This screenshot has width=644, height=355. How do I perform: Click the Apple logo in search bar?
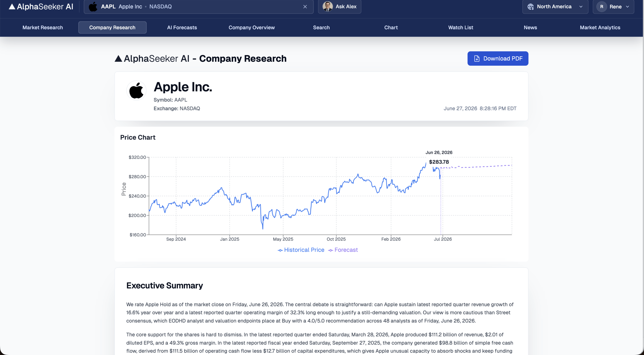pyautogui.click(x=93, y=7)
